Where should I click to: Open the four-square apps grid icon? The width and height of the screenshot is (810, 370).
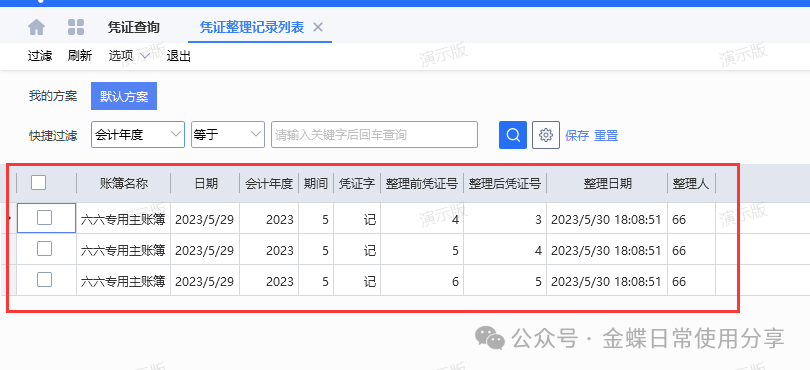pyautogui.click(x=76, y=27)
